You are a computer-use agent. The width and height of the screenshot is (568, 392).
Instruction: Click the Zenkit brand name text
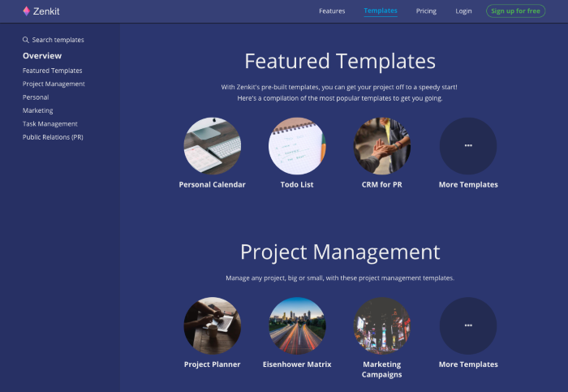coord(46,11)
